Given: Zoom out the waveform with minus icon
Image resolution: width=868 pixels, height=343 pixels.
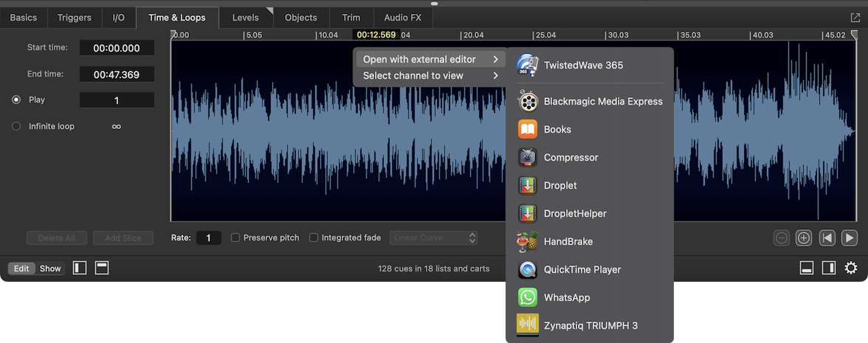Looking at the screenshot, I should click(782, 238).
